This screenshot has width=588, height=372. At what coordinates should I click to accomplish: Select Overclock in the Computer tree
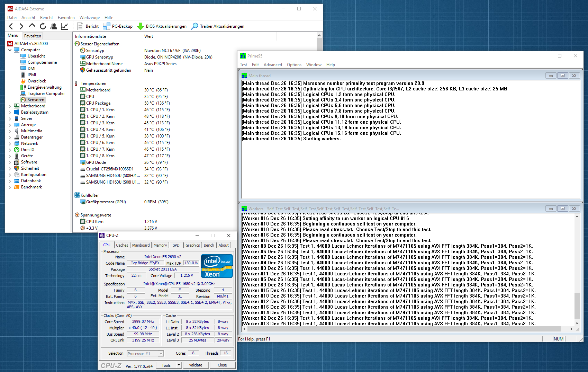[37, 81]
